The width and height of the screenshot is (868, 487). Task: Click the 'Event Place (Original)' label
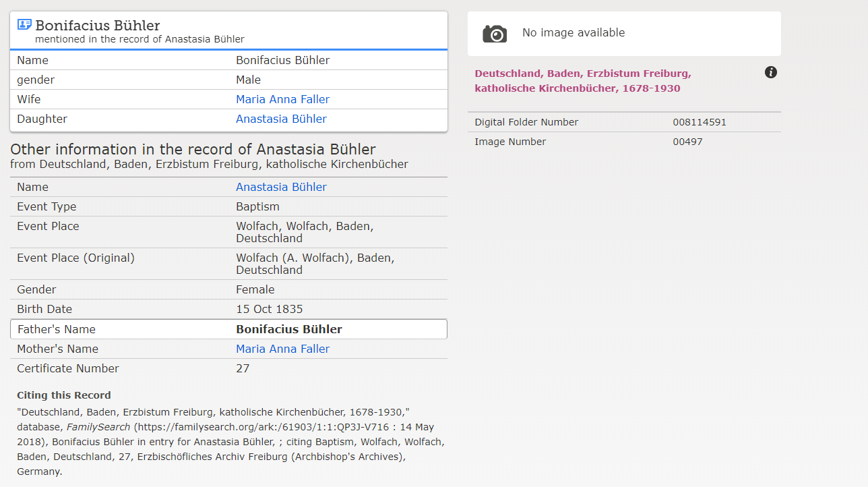click(x=75, y=258)
